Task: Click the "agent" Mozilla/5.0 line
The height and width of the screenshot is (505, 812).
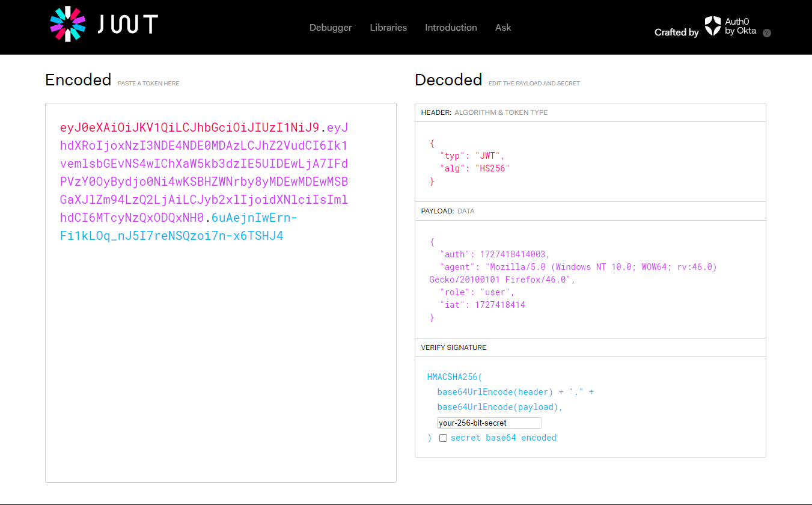Action: [x=578, y=267]
